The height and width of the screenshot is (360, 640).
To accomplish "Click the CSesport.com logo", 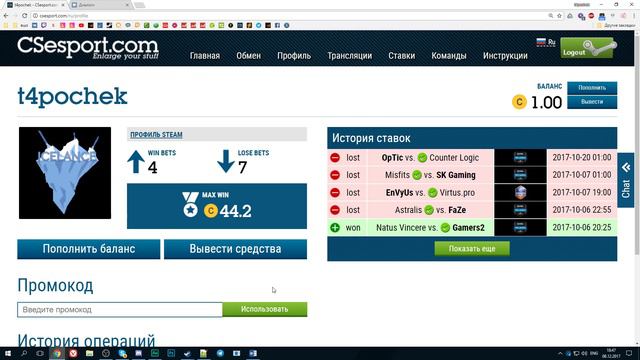I will pos(88,48).
